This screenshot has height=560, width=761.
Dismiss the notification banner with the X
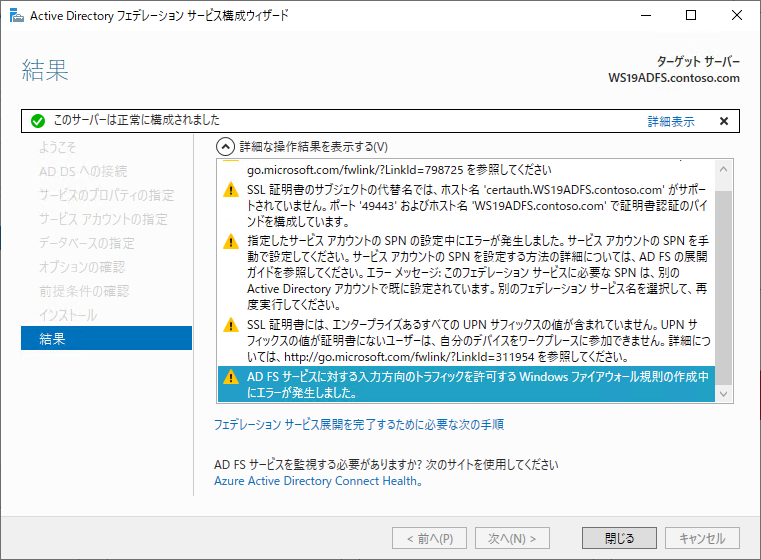coord(724,121)
